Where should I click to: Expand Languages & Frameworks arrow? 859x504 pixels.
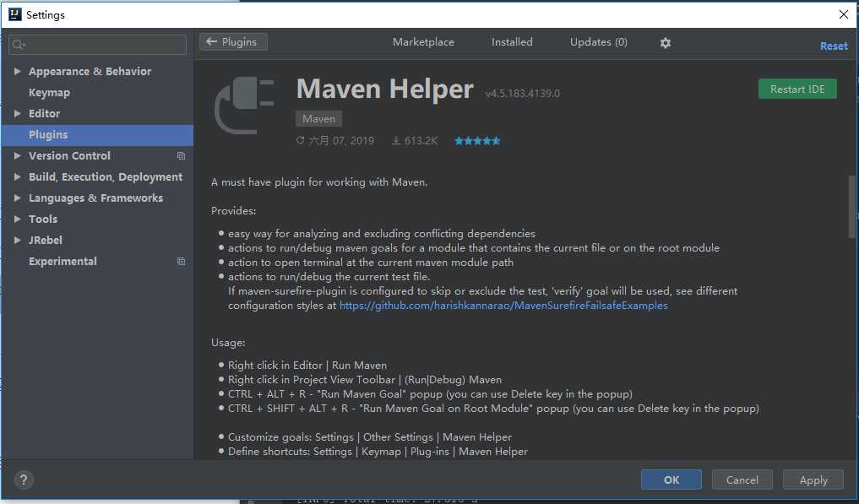17,198
